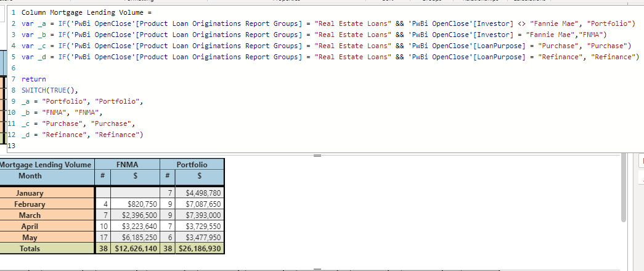Place cursor on 'var _a' declaration
Screen dimensions: 644x271
pos(34,24)
